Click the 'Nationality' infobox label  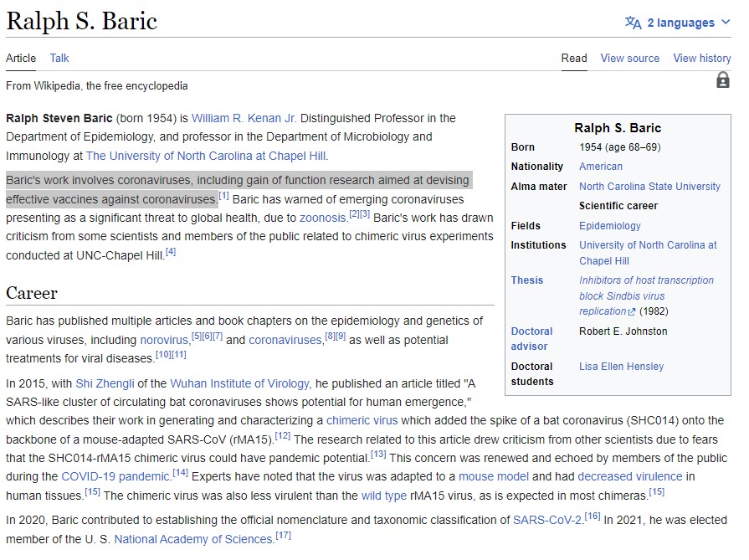[x=537, y=167]
